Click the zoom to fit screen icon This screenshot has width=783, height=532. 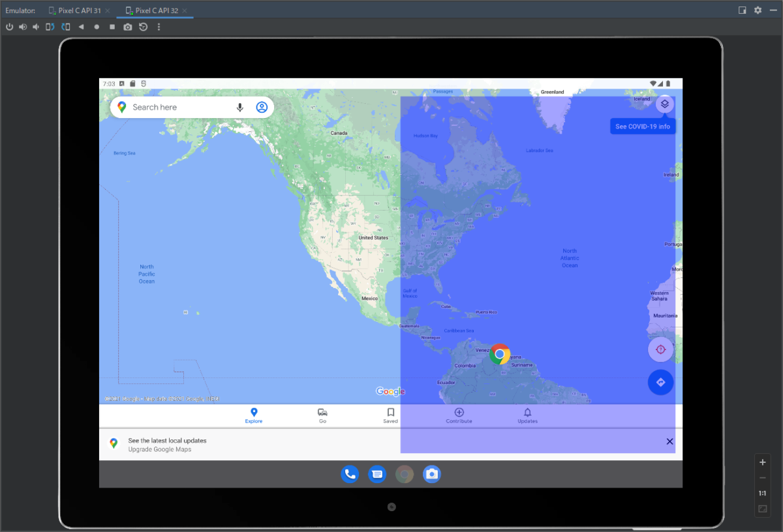pos(763,509)
